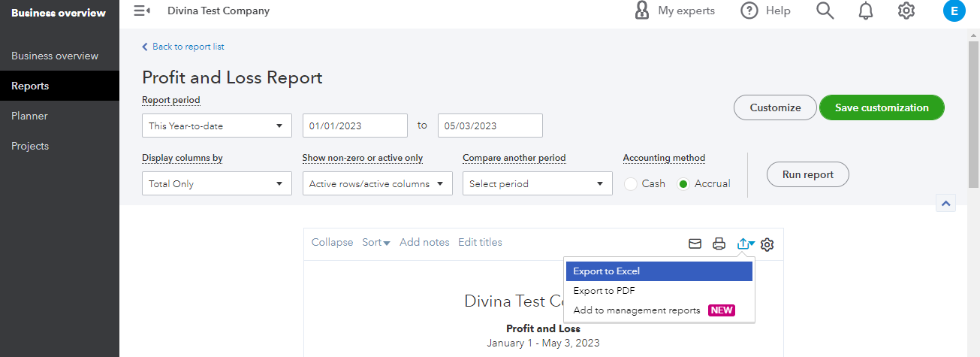This screenshot has height=357, width=980.
Task: Click the email report envelope icon
Action: (x=695, y=244)
